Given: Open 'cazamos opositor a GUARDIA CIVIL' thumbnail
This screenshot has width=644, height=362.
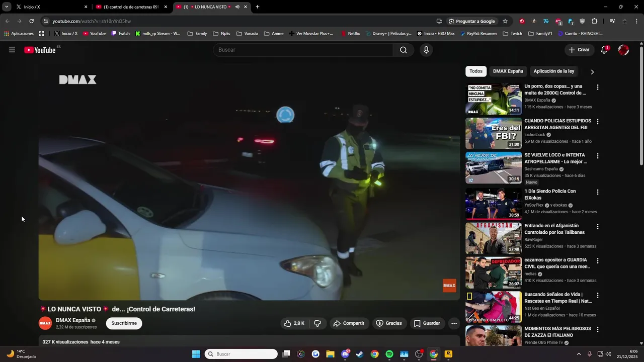Looking at the screenshot, I should tap(493, 273).
